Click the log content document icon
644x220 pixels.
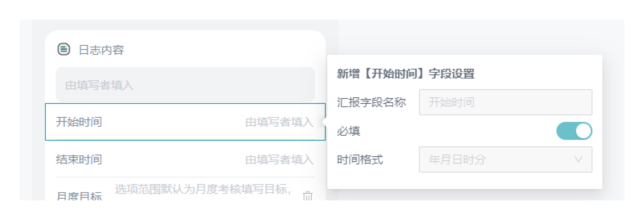pyautogui.click(x=63, y=49)
